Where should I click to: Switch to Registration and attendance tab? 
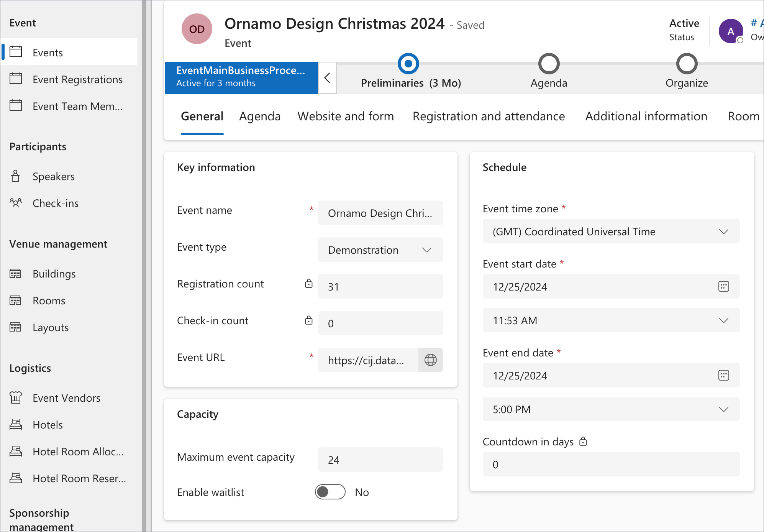coord(489,116)
